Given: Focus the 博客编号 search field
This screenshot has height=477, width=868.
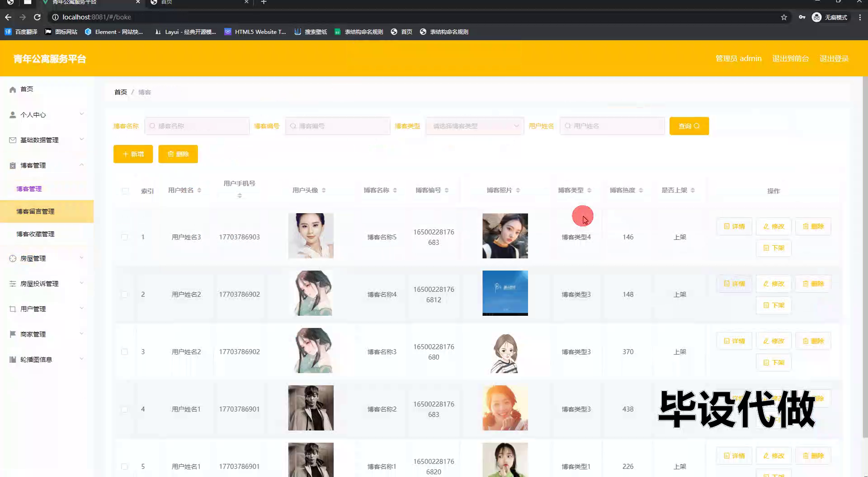Looking at the screenshot, I should [x=338, y=126].
